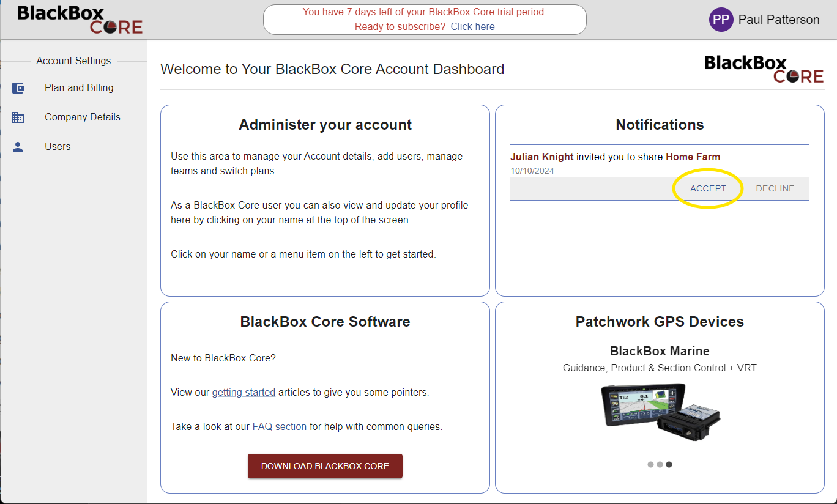This screenshot has height=504, width=837.
Task: Click the Julian Knight name in notification
Action: point(542,157)
